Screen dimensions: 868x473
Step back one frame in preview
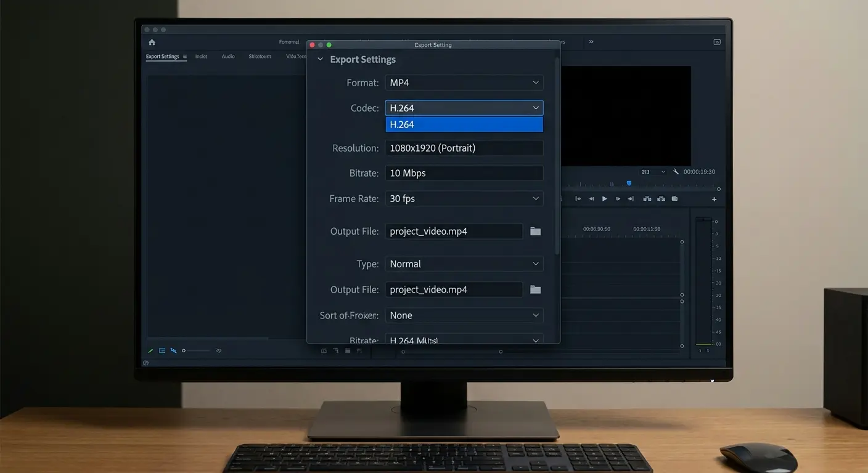pos(591,199)
